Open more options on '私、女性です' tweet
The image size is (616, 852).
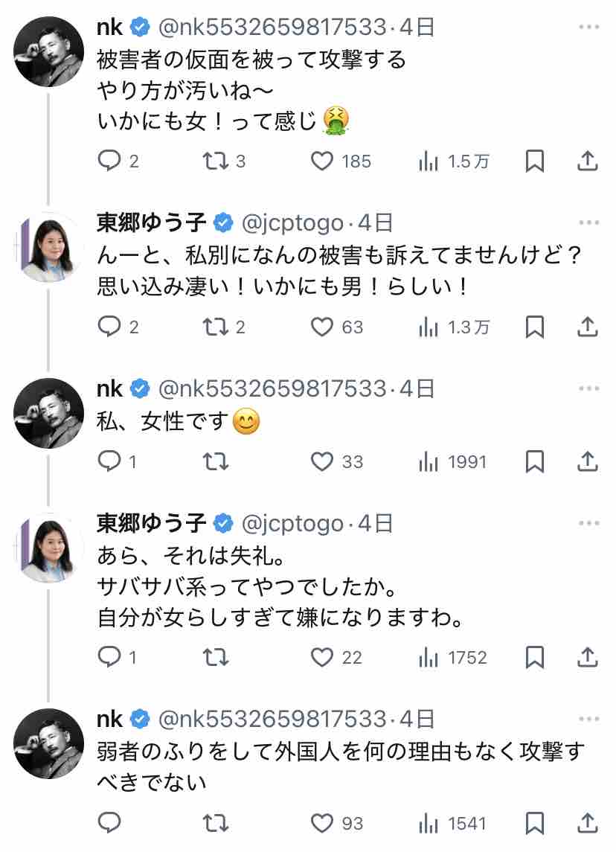coord(588,388)
